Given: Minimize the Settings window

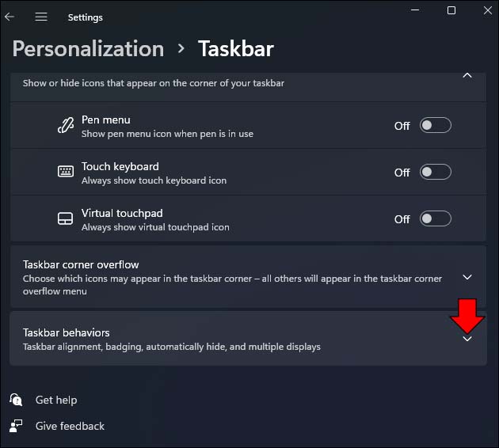Looking at the screenshot, I should pyautogui.click(x=414, y=10).
